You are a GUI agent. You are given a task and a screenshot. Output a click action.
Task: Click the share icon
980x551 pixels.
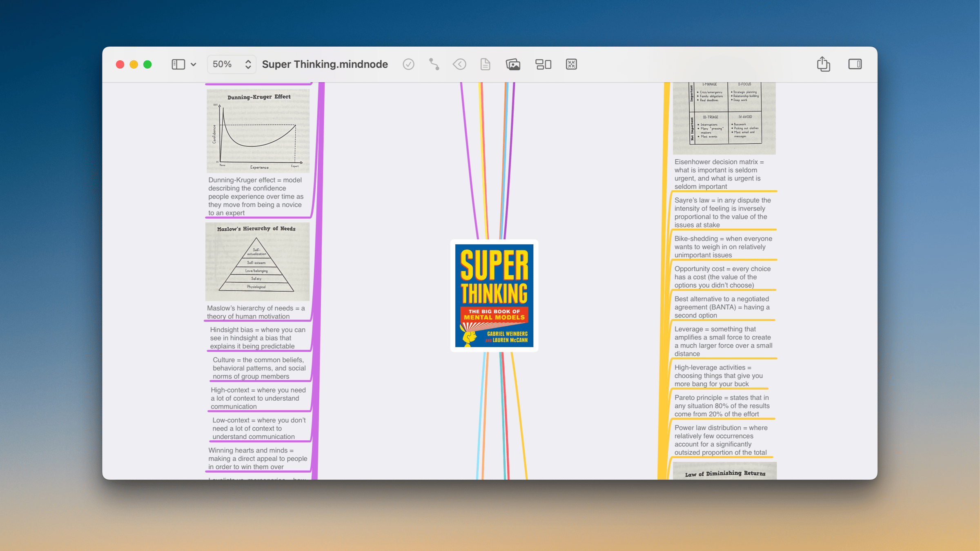coord(823,64)
